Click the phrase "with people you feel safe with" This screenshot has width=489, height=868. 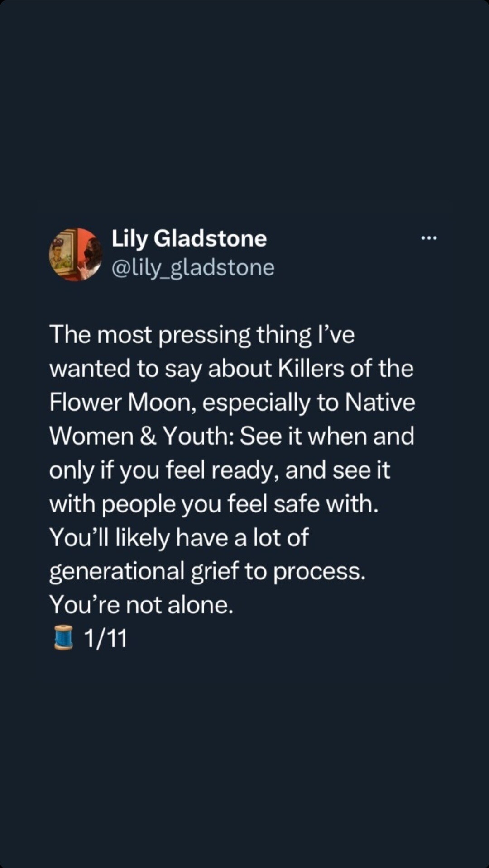tap(213, 504)
